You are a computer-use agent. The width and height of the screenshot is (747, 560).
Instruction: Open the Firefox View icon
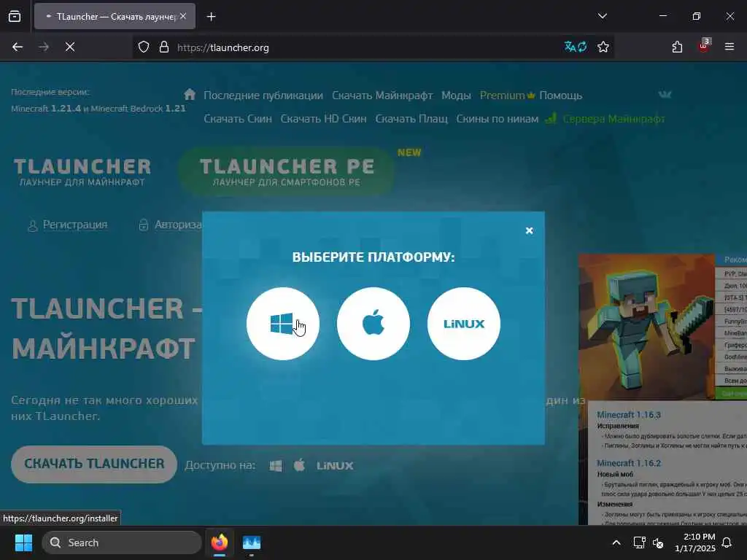pos(15,16)
